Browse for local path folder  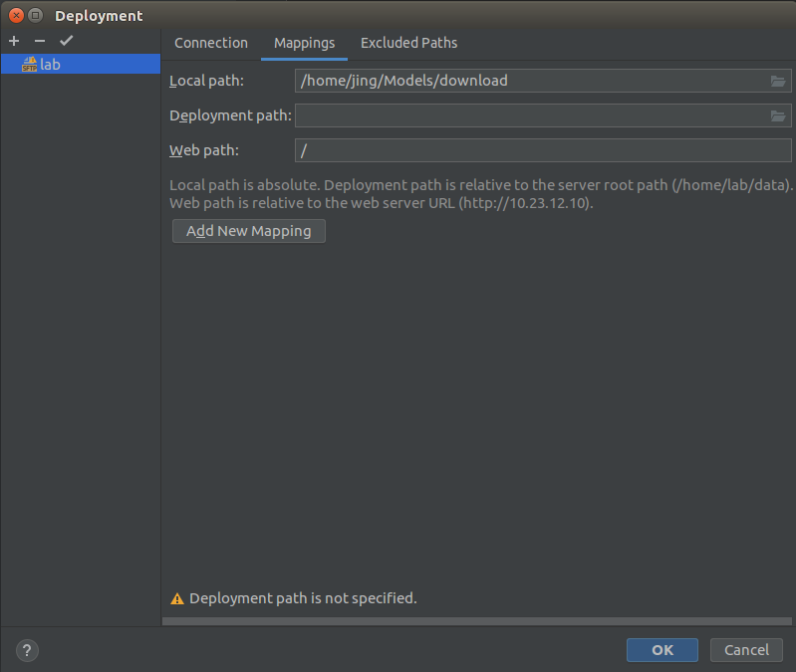[x=778, y=82]
